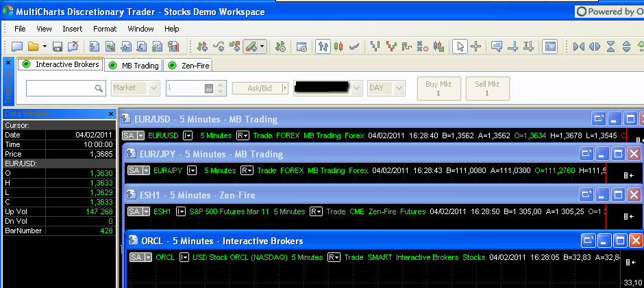
Task: Open the Format menu
Action: point(105,29)
